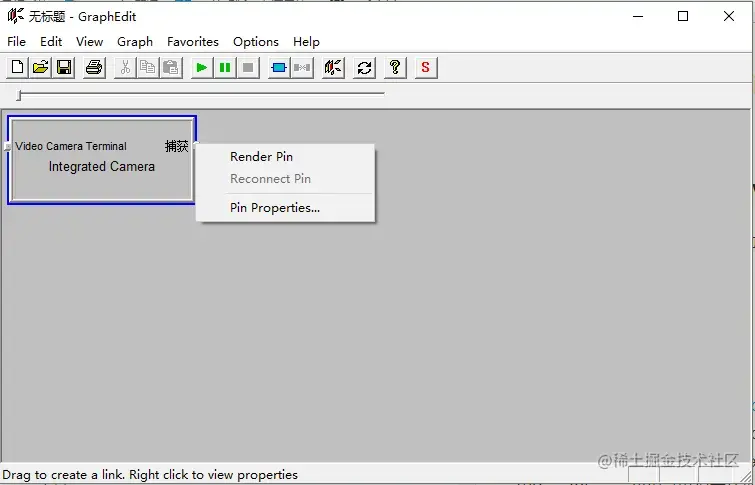Open the Options menu
The height and width of the screenshot is (485, 755).
click(256, 42)
